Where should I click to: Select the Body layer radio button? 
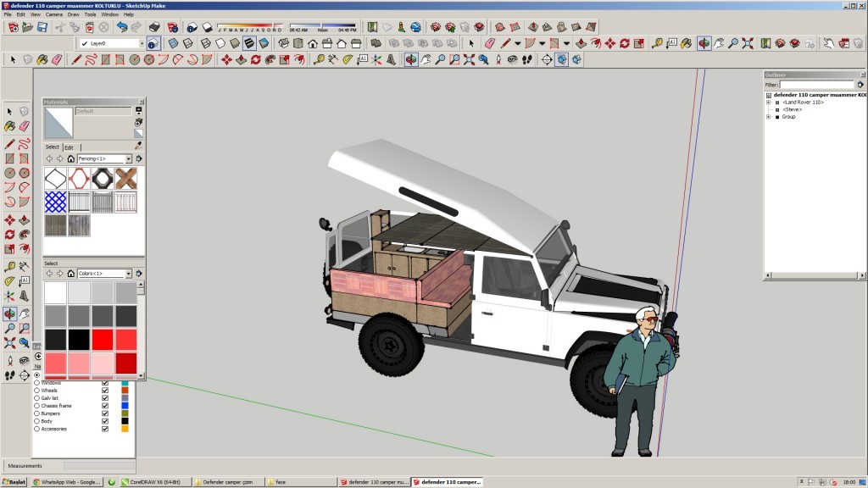36,421
